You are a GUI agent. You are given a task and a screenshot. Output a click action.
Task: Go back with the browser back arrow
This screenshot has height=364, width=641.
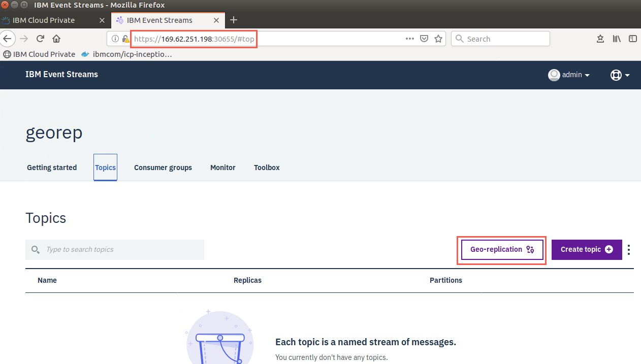click(7, 39)
